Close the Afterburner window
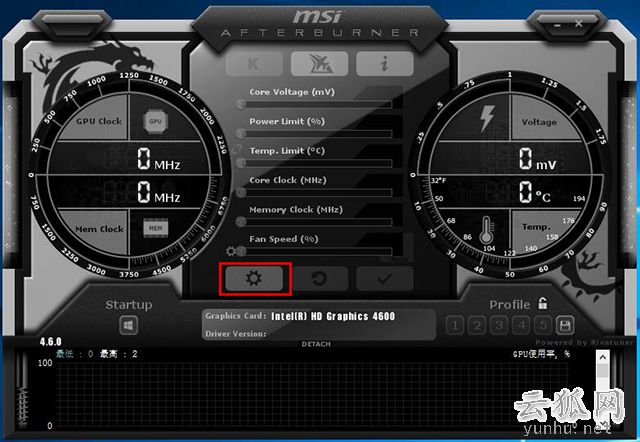This screenshot has width=640, height=442. pos(578,23)
